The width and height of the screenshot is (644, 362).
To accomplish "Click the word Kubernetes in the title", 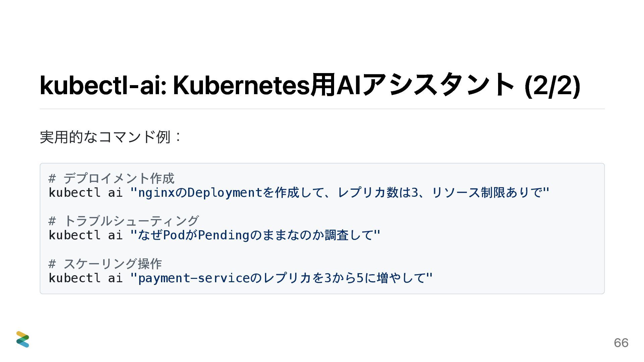I will (241, 86).
